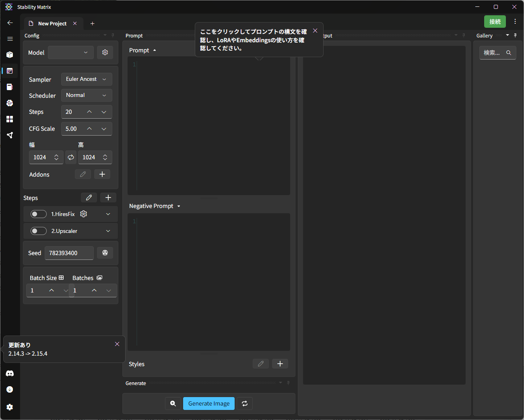Select the New Project tab

point(52,23)
